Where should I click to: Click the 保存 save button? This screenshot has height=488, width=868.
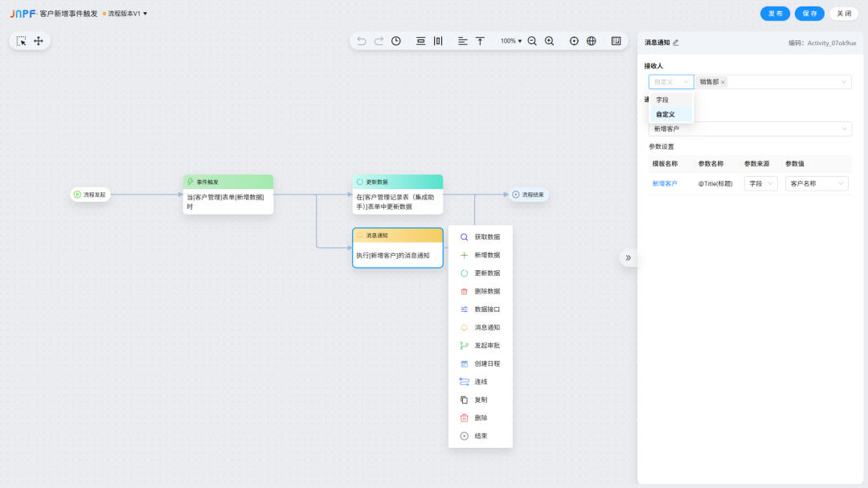(x=809, y=14)
